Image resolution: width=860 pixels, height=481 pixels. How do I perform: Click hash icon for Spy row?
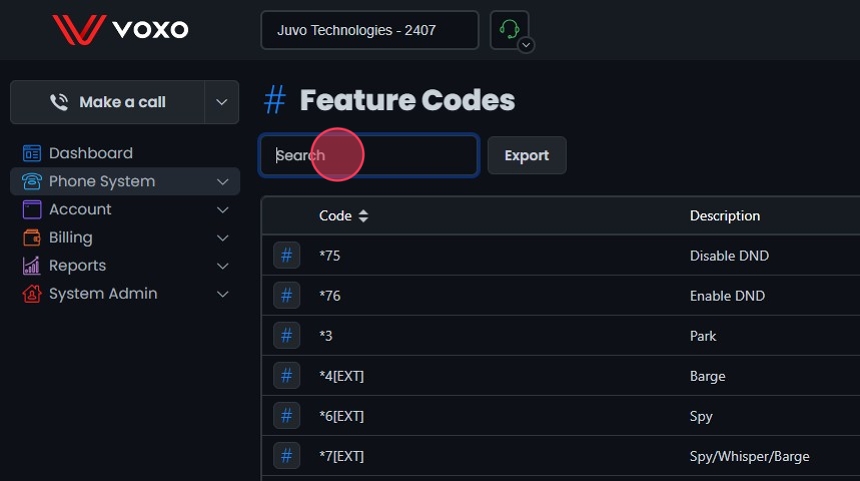pos(287,416)
